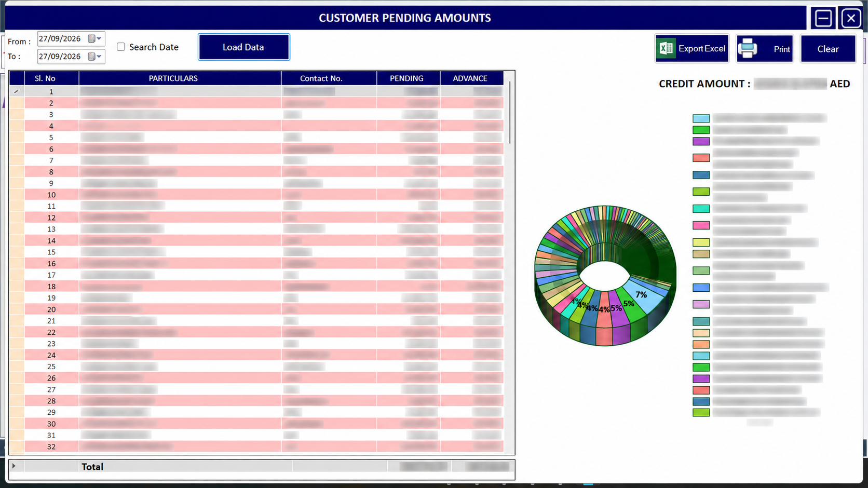Image resolution: width=868 pixels, height=488 pixels.
Task: Click the Total label in footer row
Action: 92,466
